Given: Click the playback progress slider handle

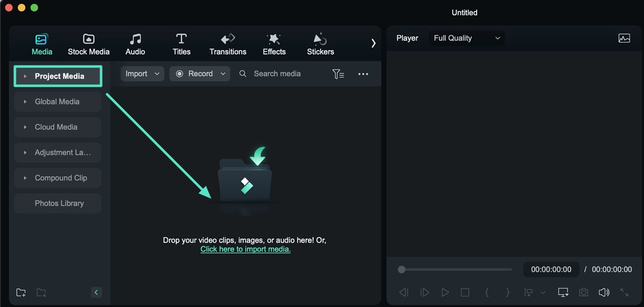Looking at the screenshot, I should pyautogui.click(x=402, y=270).
